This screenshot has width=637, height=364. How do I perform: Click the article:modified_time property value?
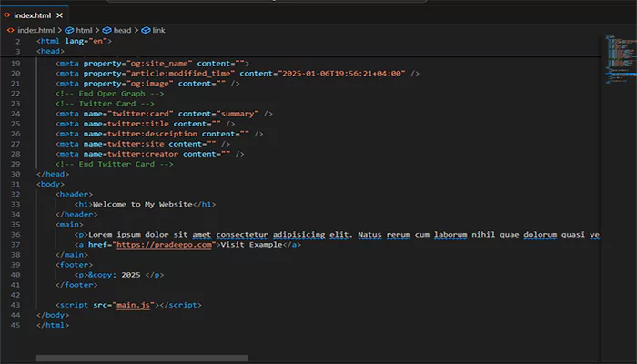181,74
